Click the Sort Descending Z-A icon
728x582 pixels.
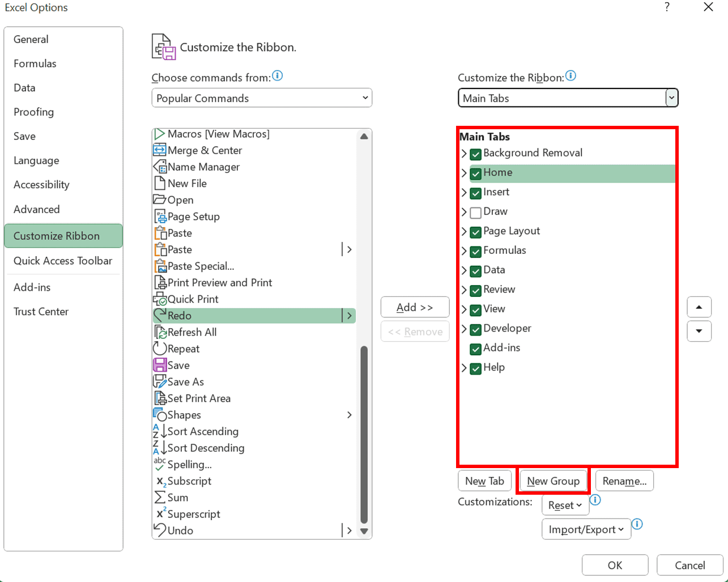(160, 448)
